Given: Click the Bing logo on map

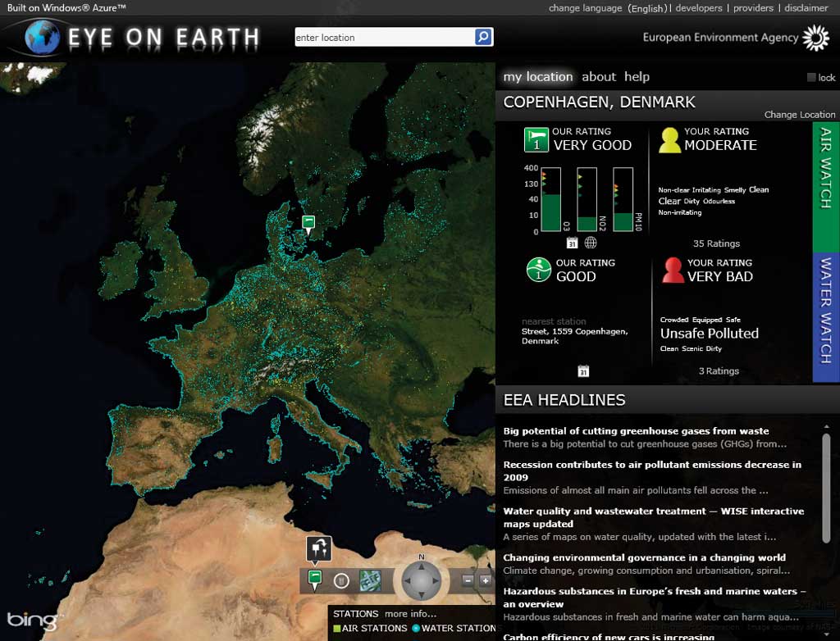Looking at the screenshot, I should click(x=32, y=621).
